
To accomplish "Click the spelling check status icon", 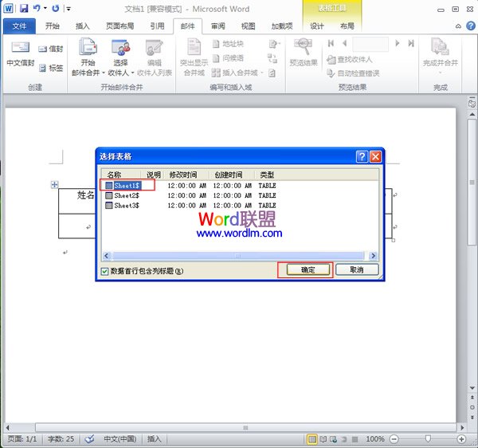I will (x=89, y=439).
